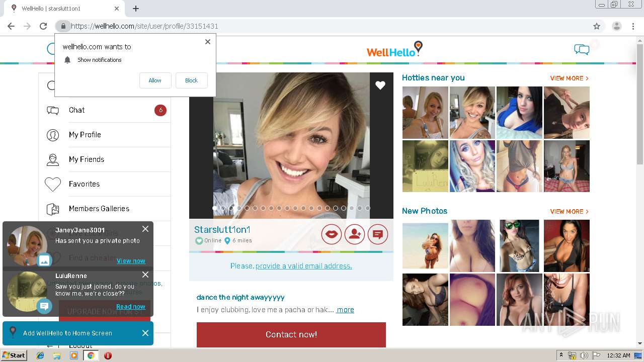
Task: Allow notifications from wellhello.com
Action: [155, 80]
